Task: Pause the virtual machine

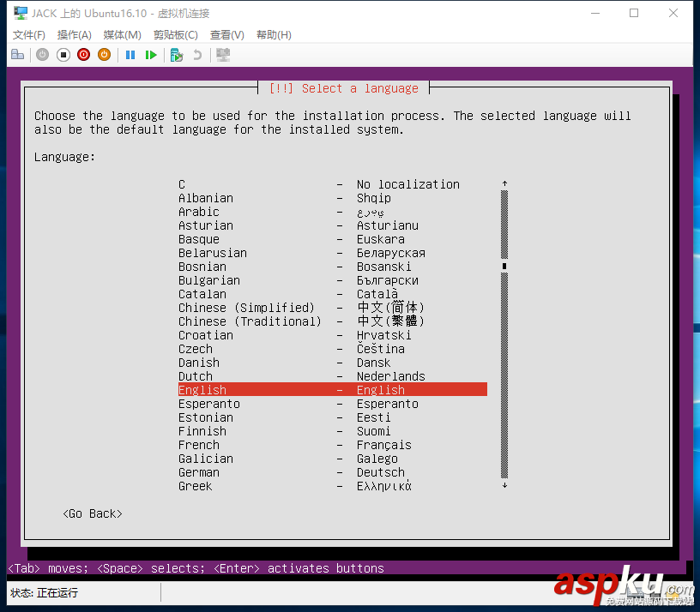Action: pos(130,55)
